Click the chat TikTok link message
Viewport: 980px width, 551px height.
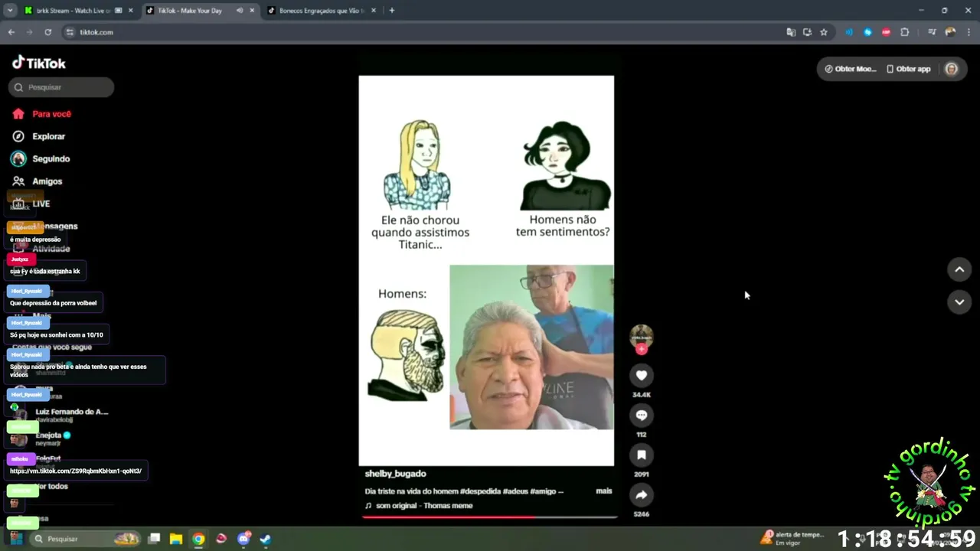(76, 471)
